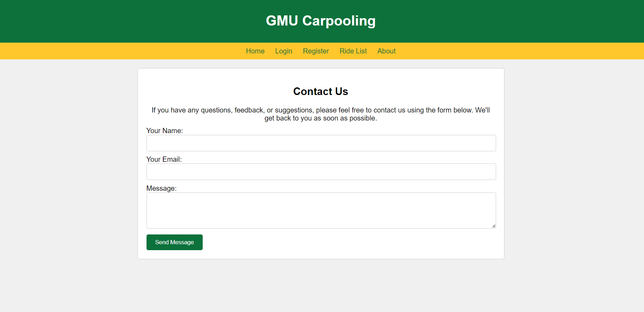Click the GMU Carpooling header title
Image resolution: width=644 pixels, height=312 pixels.
(x=321, y=21)
